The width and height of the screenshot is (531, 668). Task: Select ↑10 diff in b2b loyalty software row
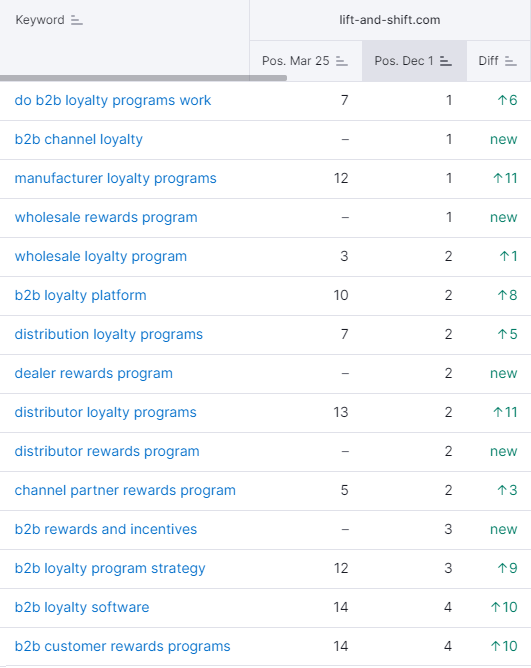504,607
